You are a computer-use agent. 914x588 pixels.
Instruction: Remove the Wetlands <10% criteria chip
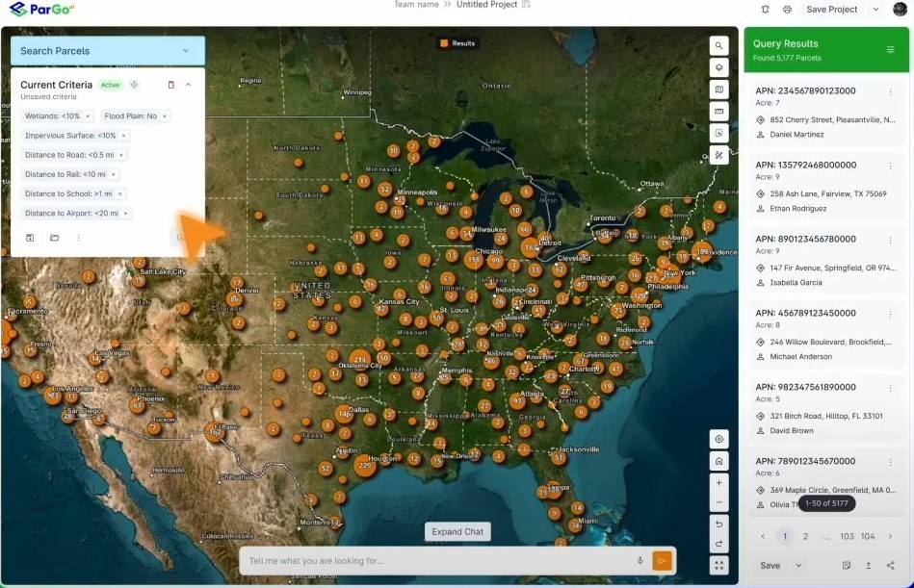(89, 116)
